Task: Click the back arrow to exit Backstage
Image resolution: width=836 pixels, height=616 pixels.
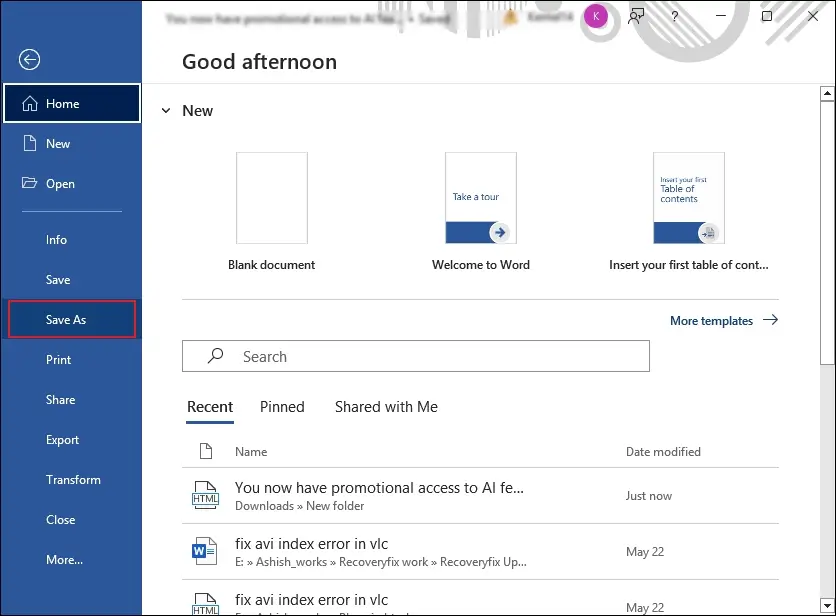Action: [x=29, y=59]
